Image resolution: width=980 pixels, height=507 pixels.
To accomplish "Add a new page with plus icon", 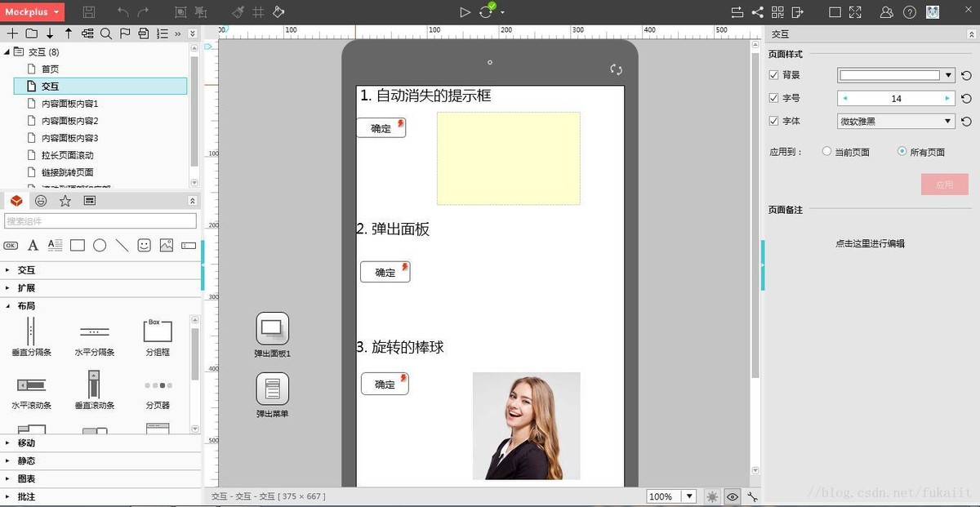I will (x=12, y=33).
